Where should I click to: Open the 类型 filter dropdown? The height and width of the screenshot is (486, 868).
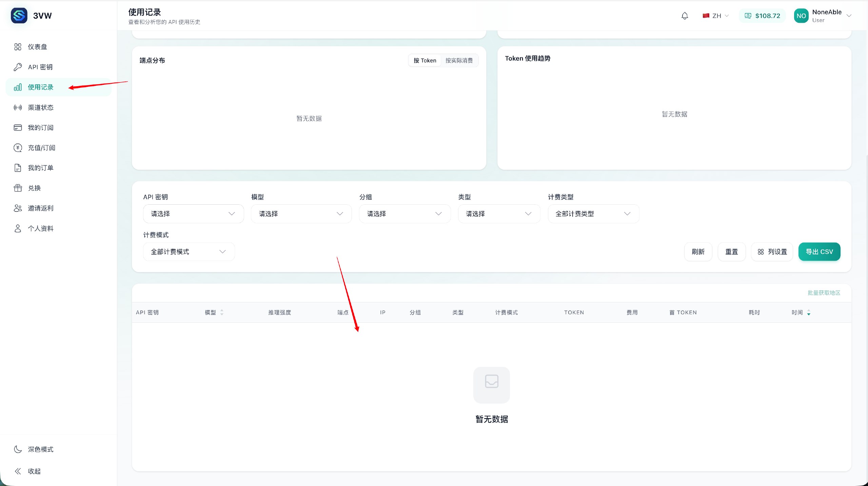(499, 214)
